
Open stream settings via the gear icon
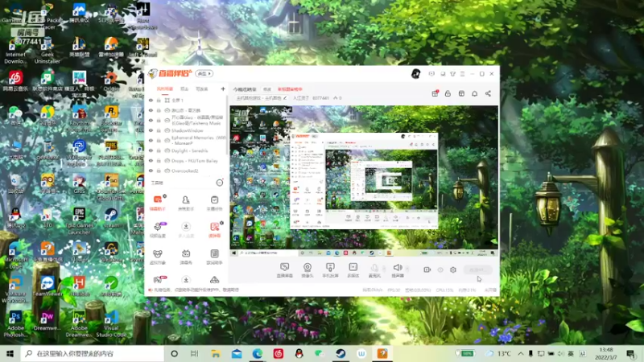453,269
